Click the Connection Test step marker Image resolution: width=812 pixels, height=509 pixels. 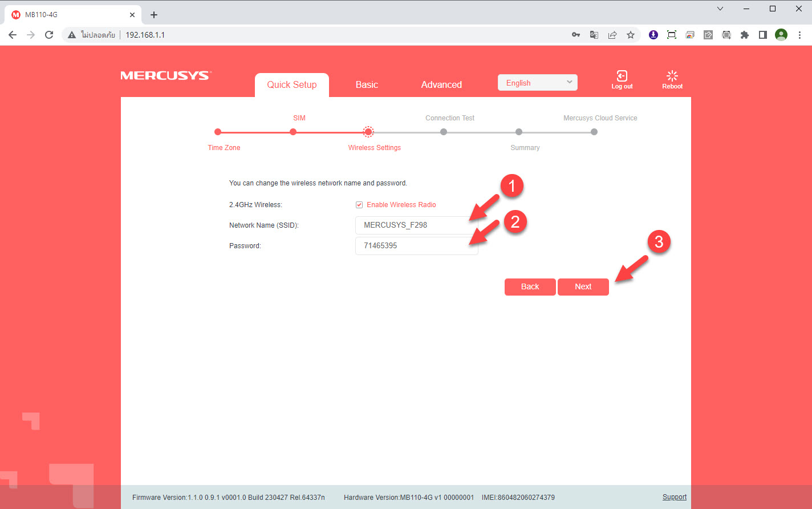click(x=444, y=132)
